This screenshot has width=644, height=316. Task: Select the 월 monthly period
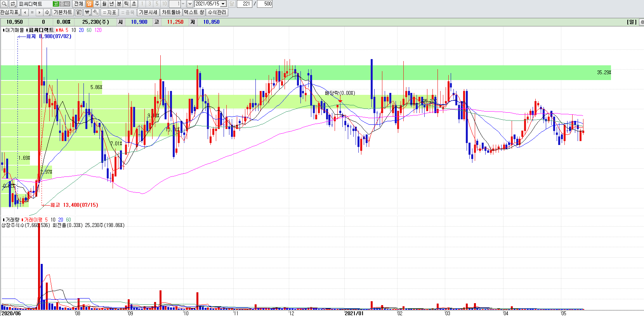point(104,4)
